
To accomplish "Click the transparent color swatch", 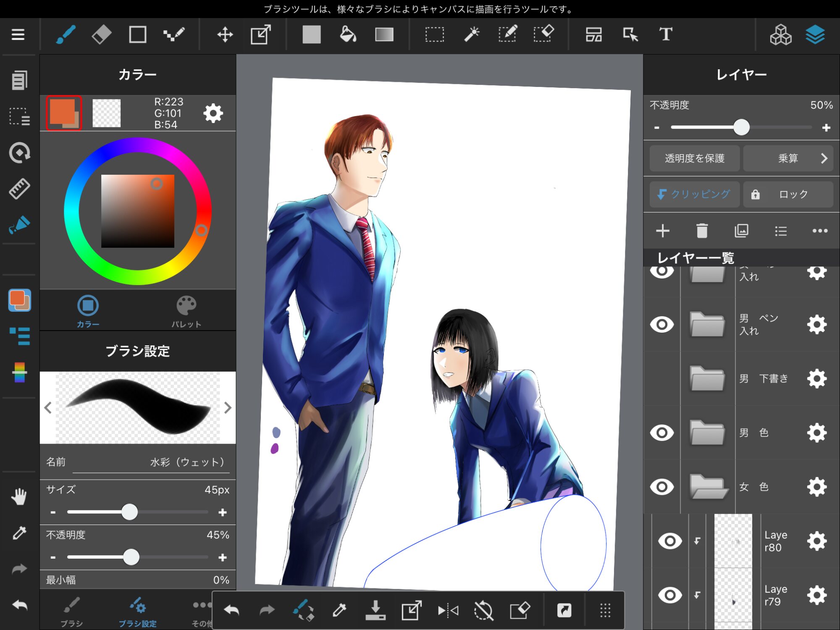I will coord(106,113).
